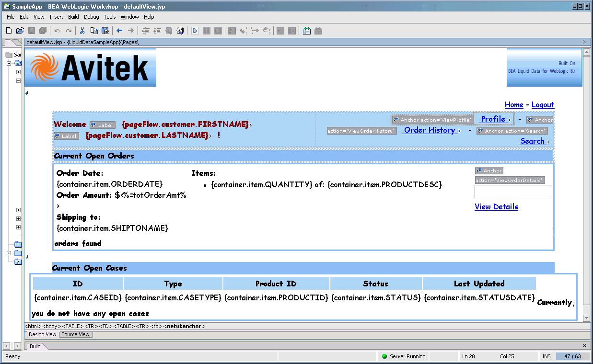Click the vertical scrollbar down arrow

point(586,318)
